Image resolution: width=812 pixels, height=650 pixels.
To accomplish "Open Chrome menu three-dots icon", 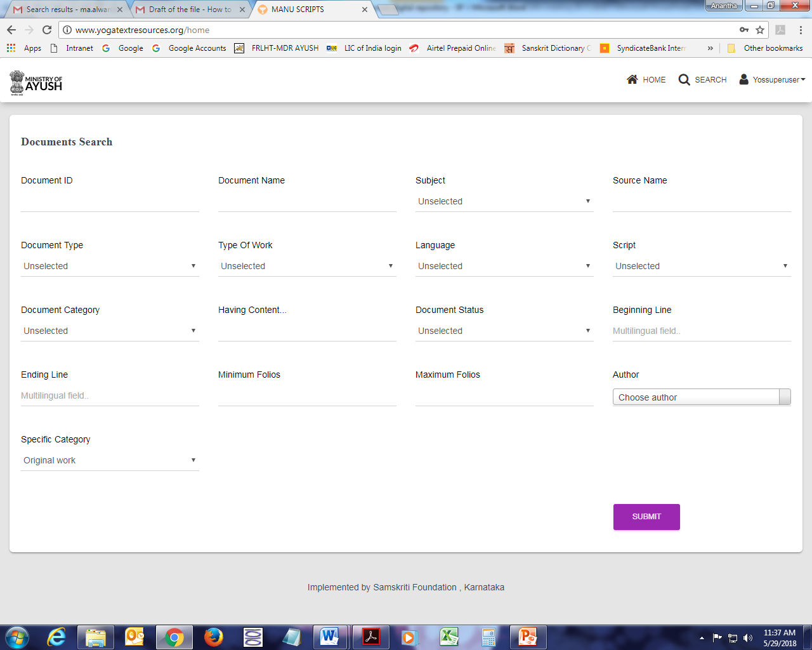I will click(x=801, y=30).
